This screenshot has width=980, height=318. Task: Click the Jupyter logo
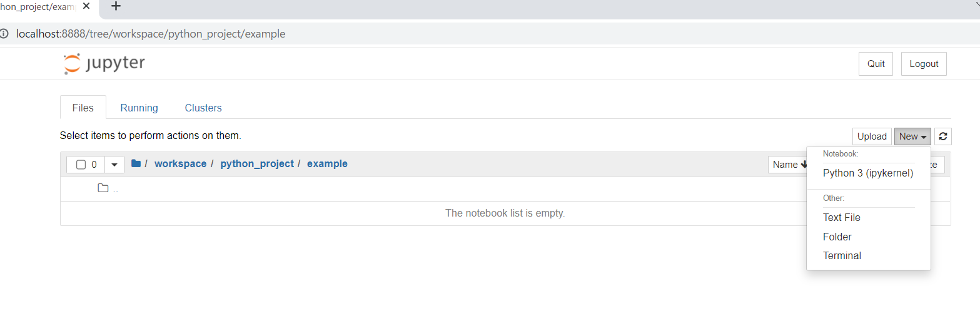pos(104,64)
